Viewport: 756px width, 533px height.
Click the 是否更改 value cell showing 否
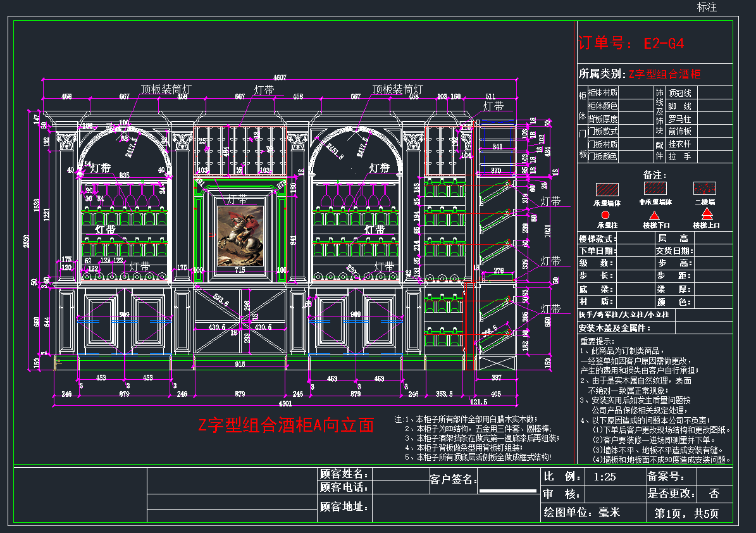coord(714,494)
